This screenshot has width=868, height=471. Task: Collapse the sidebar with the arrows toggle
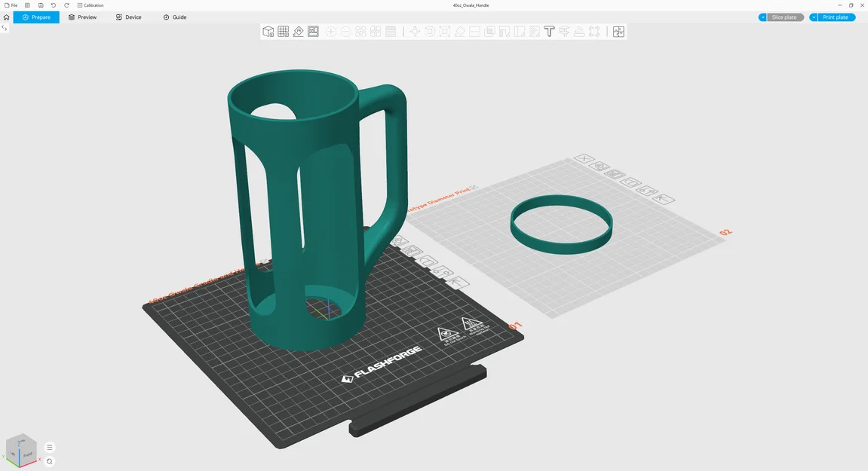click(x=4, y=28)
